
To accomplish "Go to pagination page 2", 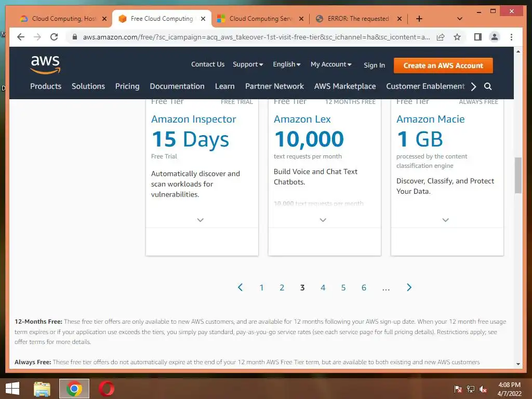I will coord(282,288).
